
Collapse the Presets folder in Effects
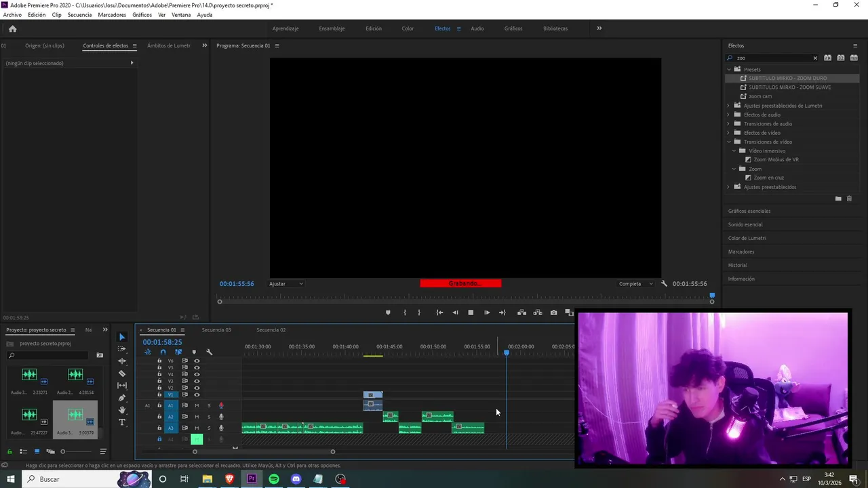pos(729,69)
